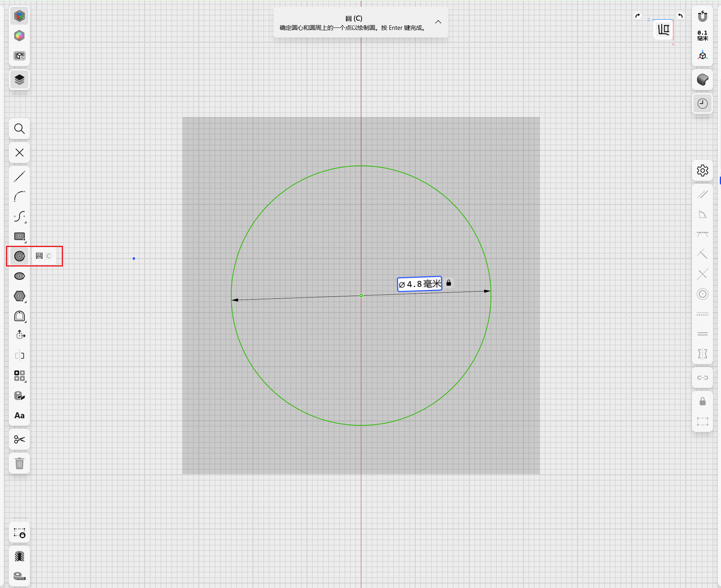Select the Ellipse sketch tool
Image resolution: width=721 pixels, height=588 pixels.
(20, 276)
